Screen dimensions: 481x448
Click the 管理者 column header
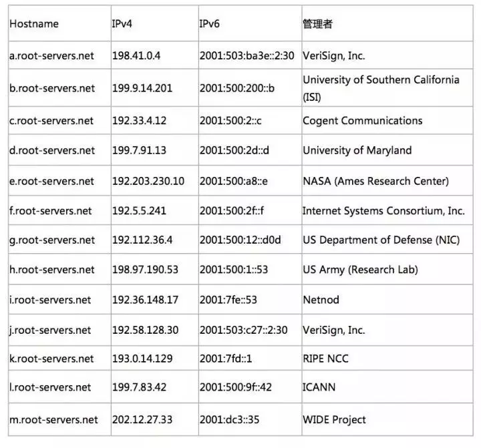(318, 24)
